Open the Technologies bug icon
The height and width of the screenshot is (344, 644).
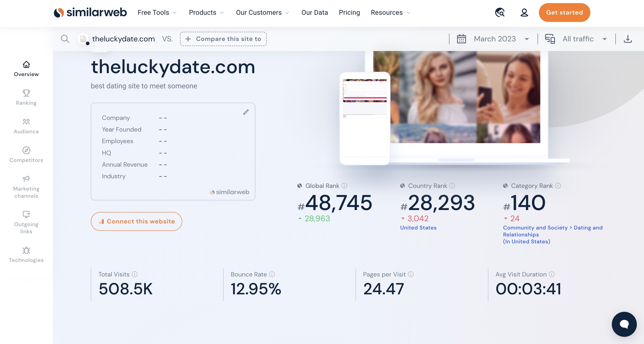(26, 250)
